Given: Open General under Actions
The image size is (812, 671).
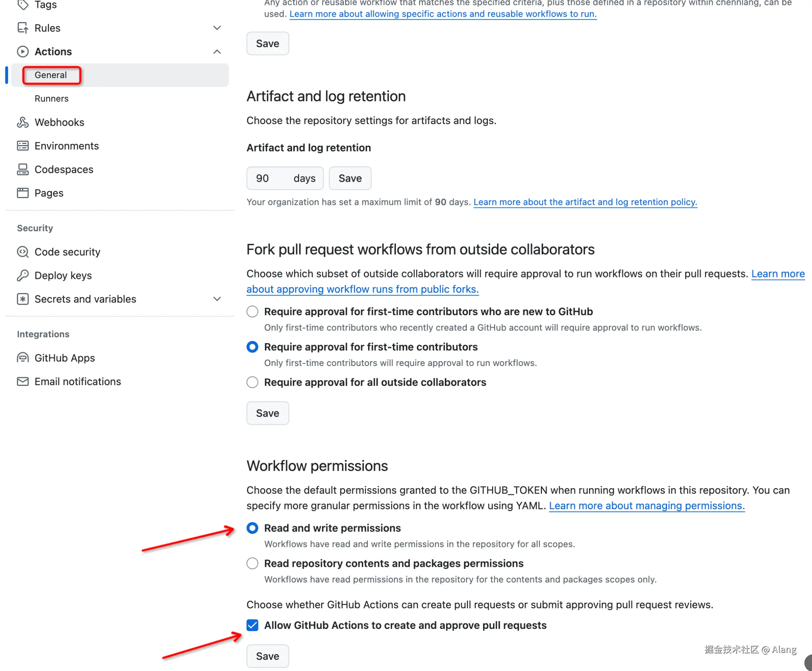Looking at the screenshot, I should point(51,75).
